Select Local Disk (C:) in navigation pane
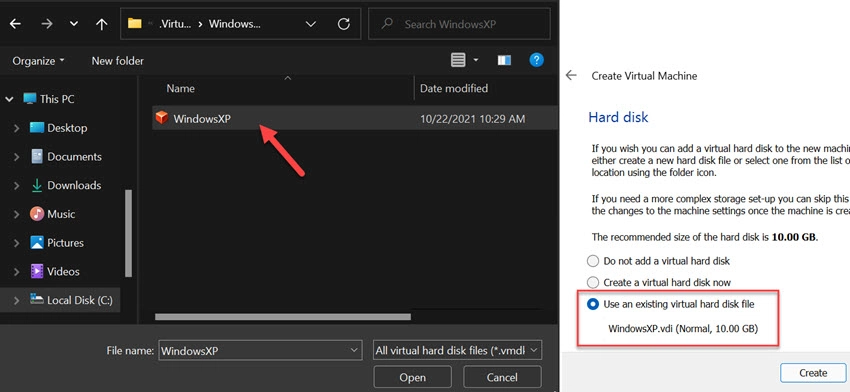 tap(80, 300)
